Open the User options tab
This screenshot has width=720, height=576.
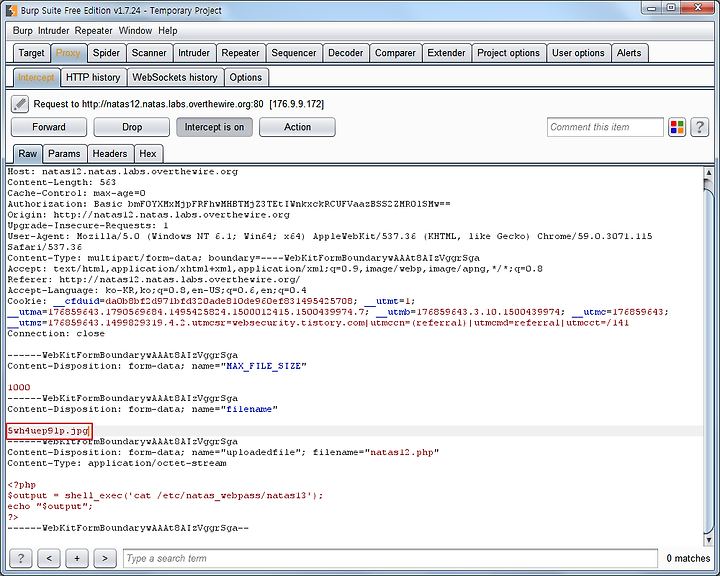[x=578, y=53]
